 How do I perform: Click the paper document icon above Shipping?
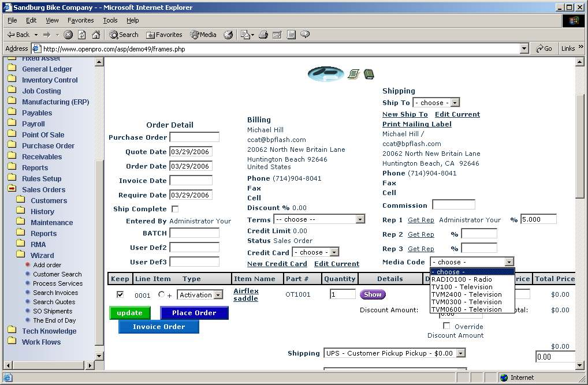click(353, 74)
